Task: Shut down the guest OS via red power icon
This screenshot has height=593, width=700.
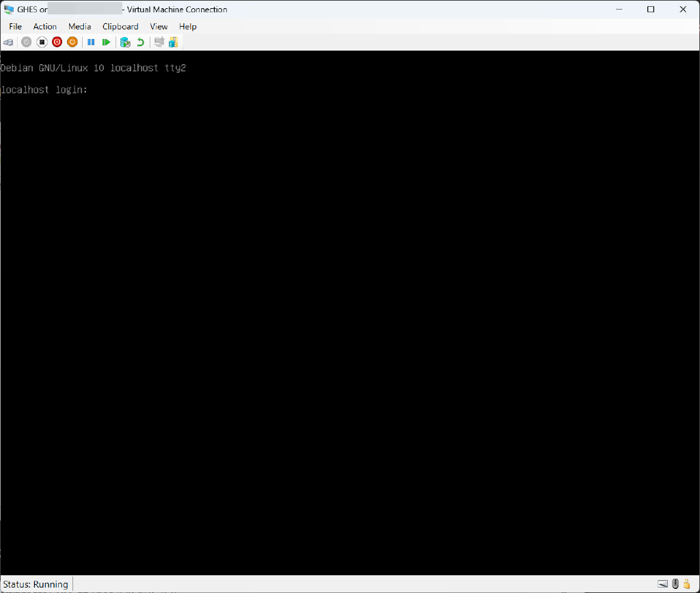Action: point(57,42)
